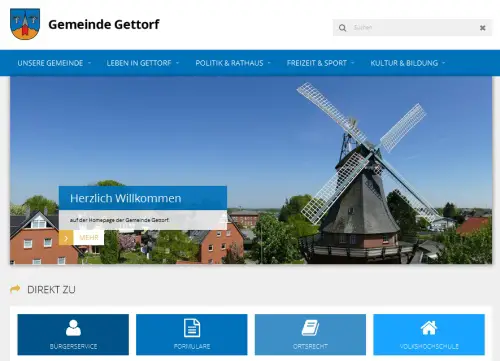The width and height of the screenshot is (500, 361).
Task: Expand the dropdown arrow beside Leben in Gettorf
Action: [177, 63]
